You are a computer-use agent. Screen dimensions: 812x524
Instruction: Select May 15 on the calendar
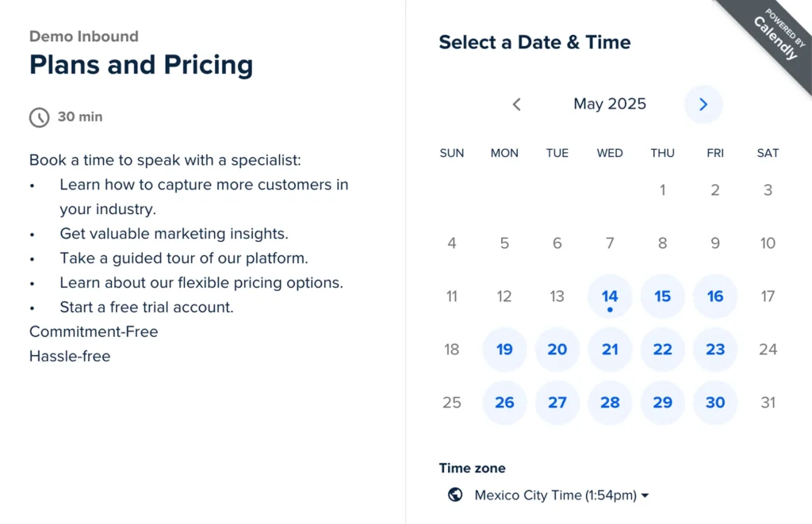[663, 296]
